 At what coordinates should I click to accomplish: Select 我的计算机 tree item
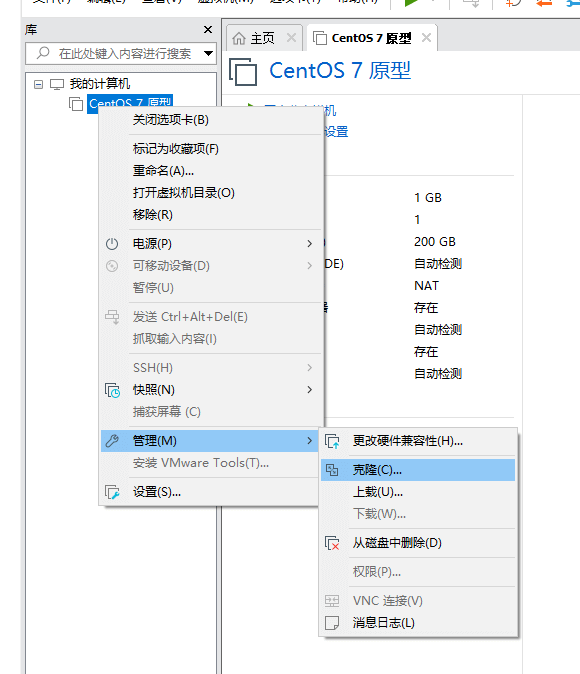pyautogui.click(x=100, y=84)
